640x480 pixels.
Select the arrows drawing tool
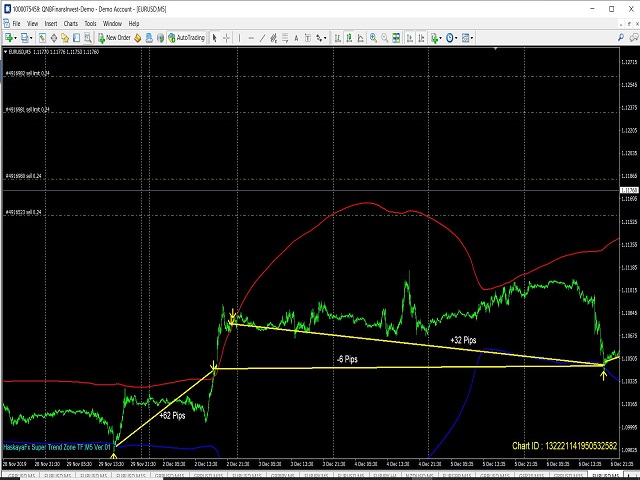[x=319, y=38]
